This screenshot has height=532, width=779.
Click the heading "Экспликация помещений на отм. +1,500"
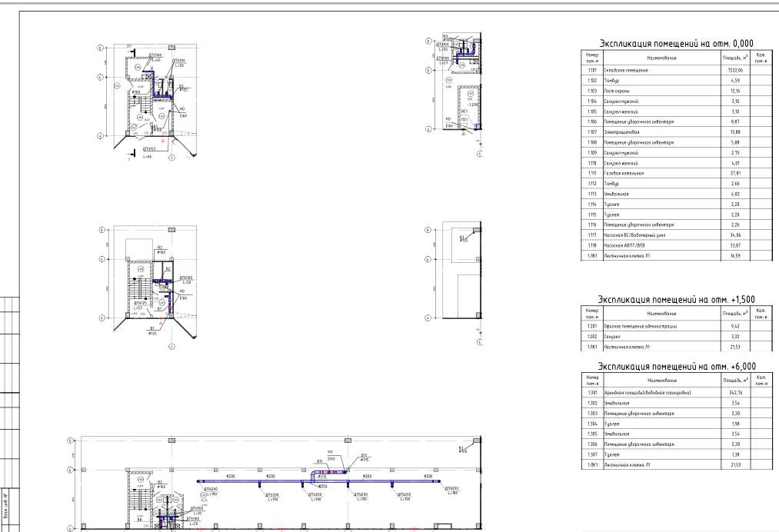(676, 300)
